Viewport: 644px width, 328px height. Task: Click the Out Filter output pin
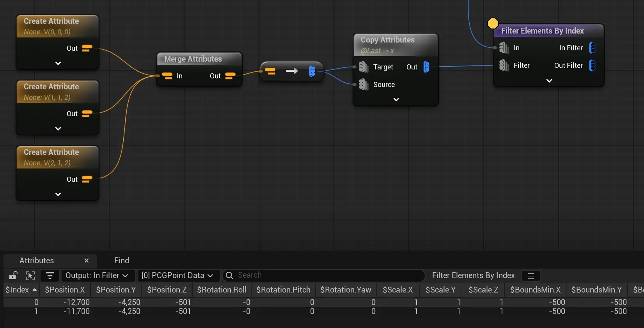tap(592, 66)
